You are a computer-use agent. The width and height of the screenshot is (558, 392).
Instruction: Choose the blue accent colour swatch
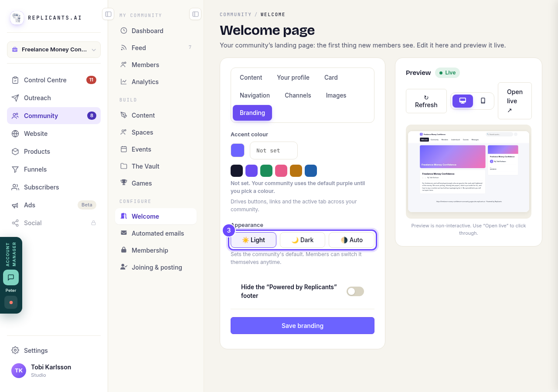tap(311, 171)
